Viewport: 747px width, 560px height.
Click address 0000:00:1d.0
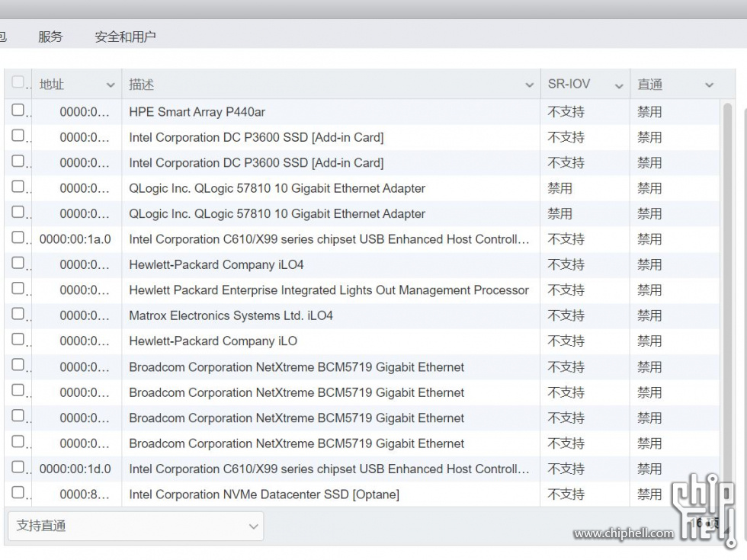[75, 469]
